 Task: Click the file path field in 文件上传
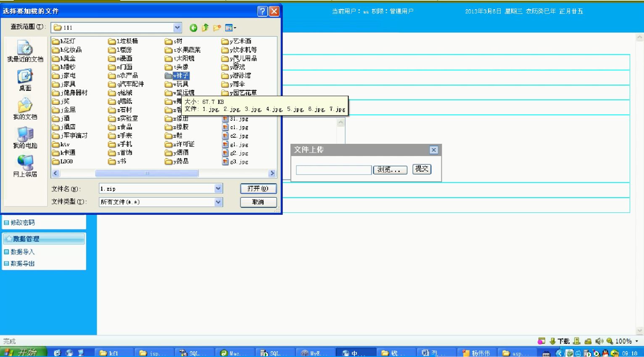pyautogui.click(x=334, y=170)
